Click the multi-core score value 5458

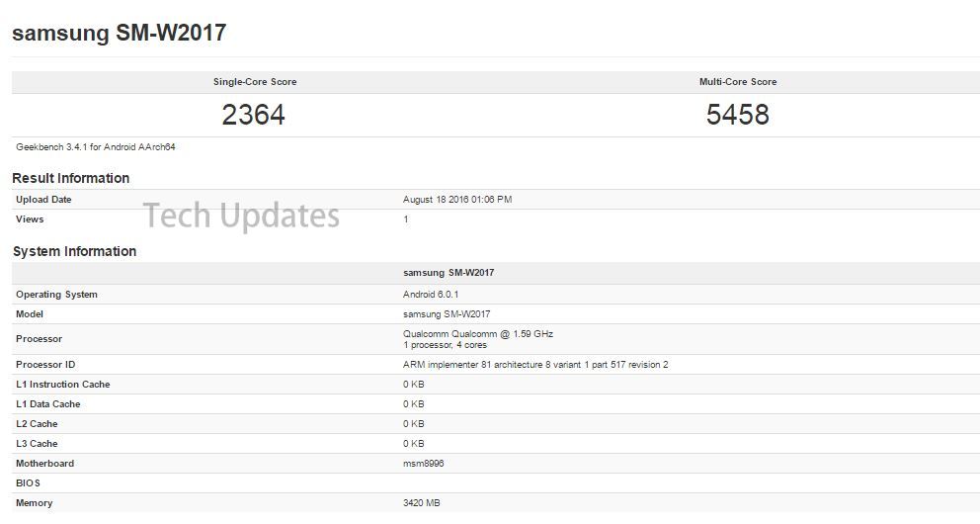[738, 115]
